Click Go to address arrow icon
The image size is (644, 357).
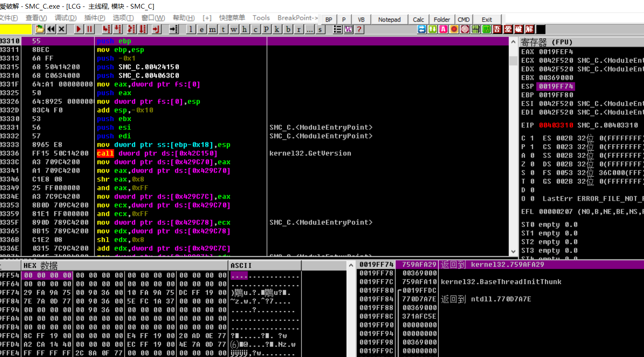pyautogui.click(x=173, y=29)
